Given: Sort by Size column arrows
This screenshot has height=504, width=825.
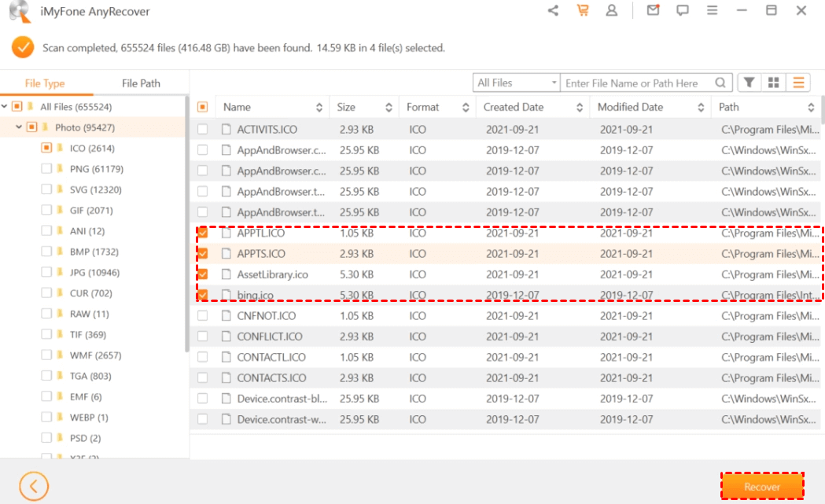Looking at the screenshot, I should [x=389, y=107].
